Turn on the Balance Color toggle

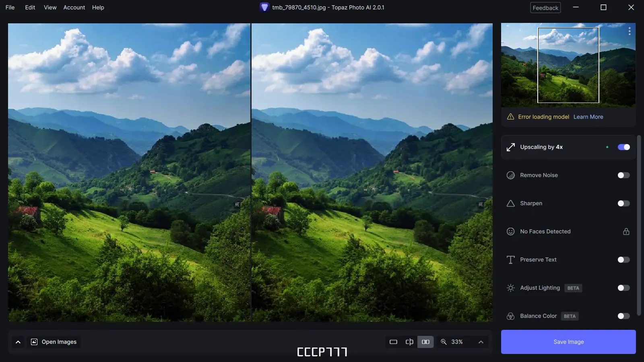[624, 316]
